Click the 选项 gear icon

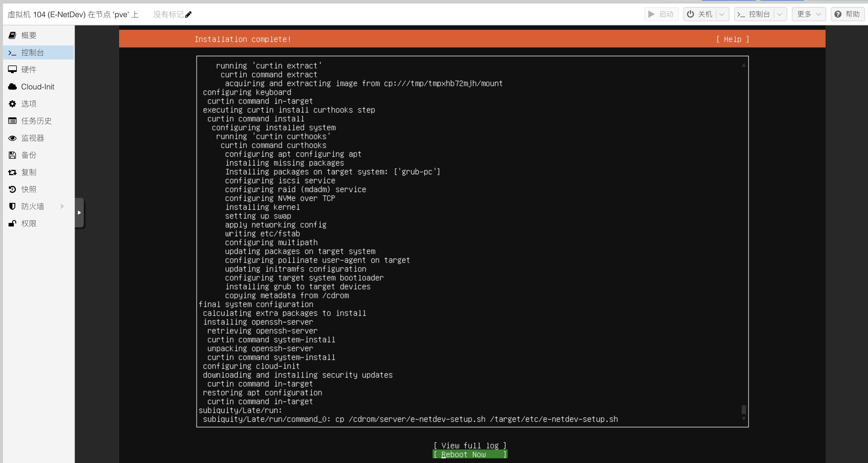[x=12, y=104]
